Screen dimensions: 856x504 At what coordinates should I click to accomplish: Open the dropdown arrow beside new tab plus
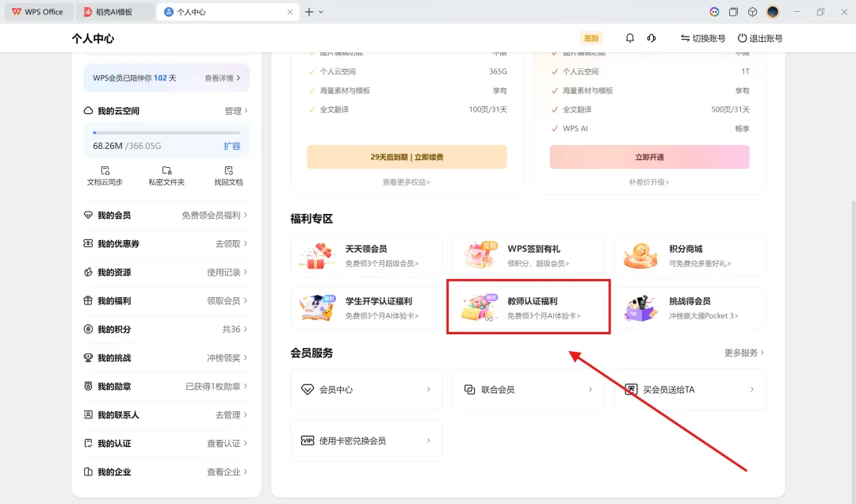(321, 11)
